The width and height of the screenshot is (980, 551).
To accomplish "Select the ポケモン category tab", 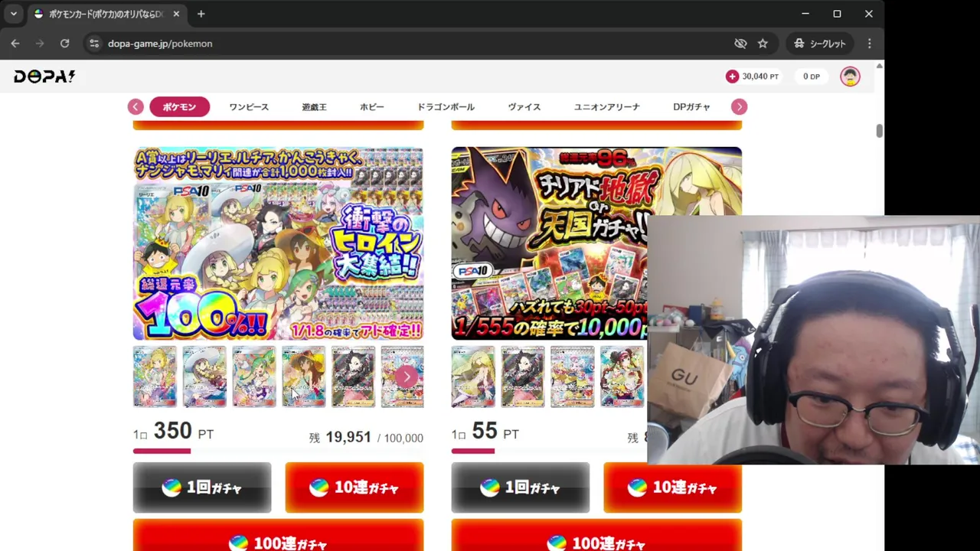I will (x=179, y=107).
